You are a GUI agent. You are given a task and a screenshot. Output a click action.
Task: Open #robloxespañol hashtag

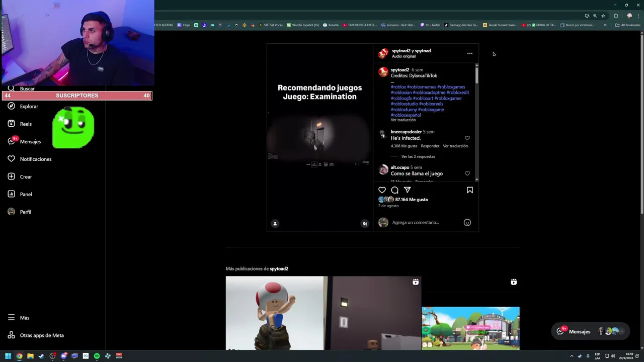[406, 115]
